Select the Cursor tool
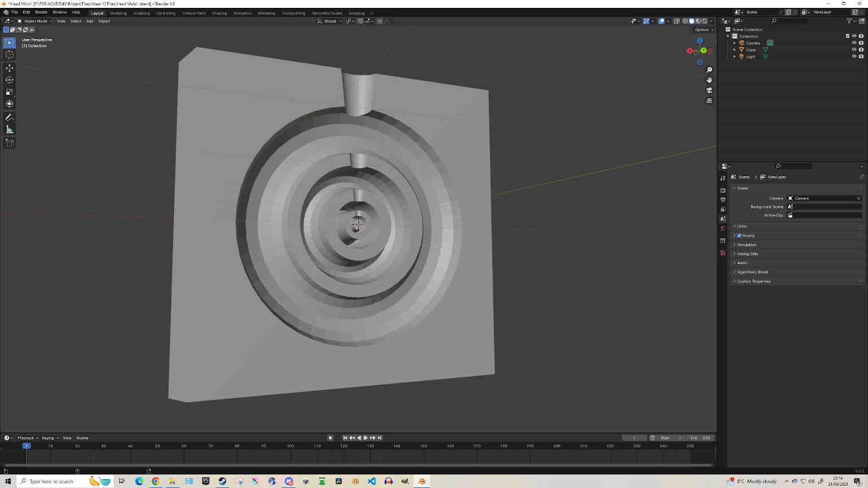The height and width of the screenshot is (488, 868). click(x=9, y=55)
